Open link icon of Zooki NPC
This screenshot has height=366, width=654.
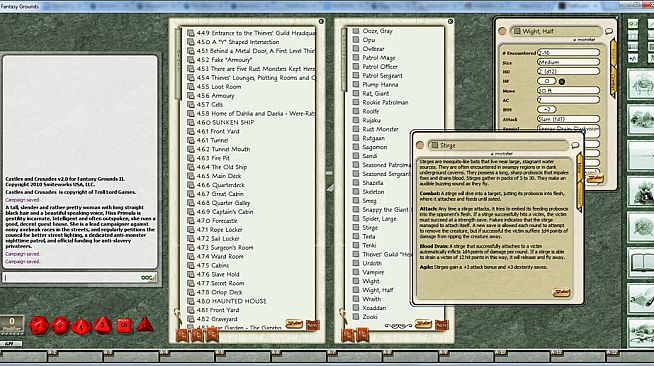tap(356, 317)
